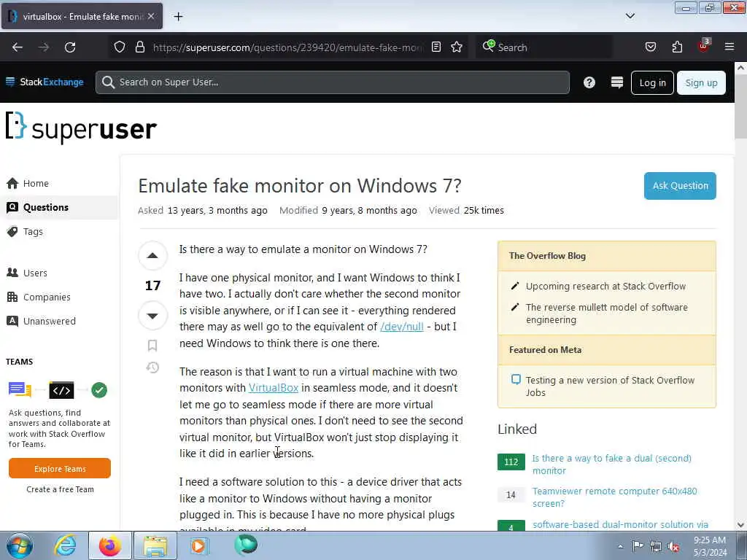
Task: Click the Firefox taskbar icon
Action: click(110, 545)
